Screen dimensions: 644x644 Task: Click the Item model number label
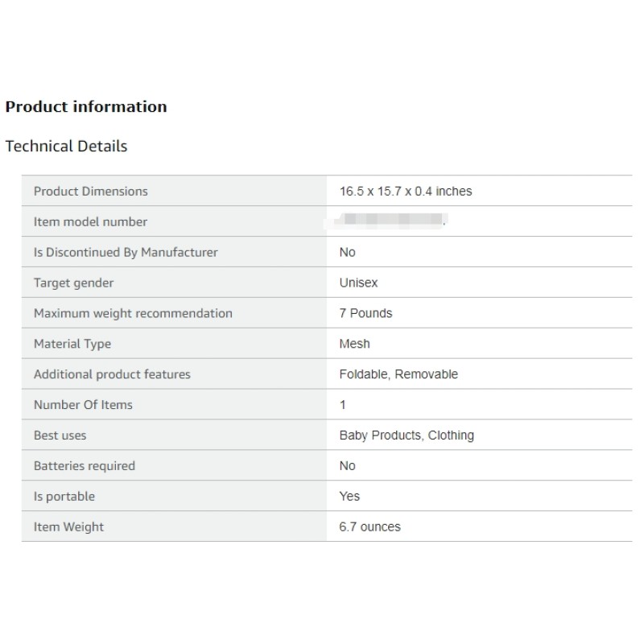click(90, 222)
